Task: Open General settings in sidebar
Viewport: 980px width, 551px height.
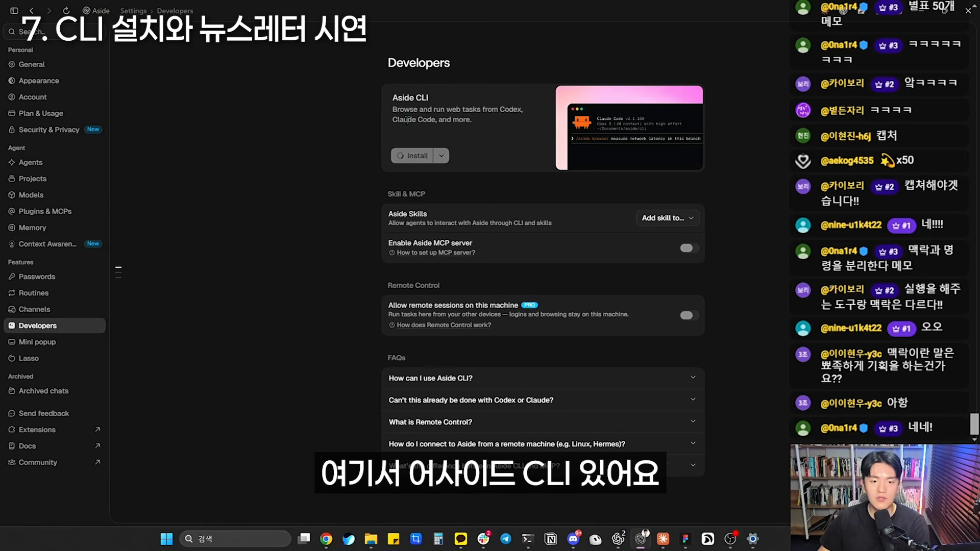Action: tap(31, 64)
